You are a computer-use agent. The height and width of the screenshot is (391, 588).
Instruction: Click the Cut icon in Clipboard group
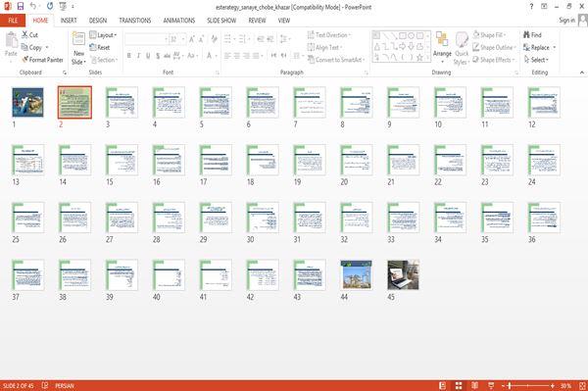click(25, 35)
